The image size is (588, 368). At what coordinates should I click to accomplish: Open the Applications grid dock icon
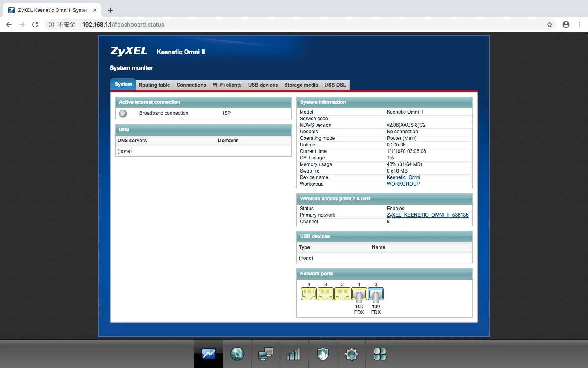pyautogui.click(x=380, y=354)
